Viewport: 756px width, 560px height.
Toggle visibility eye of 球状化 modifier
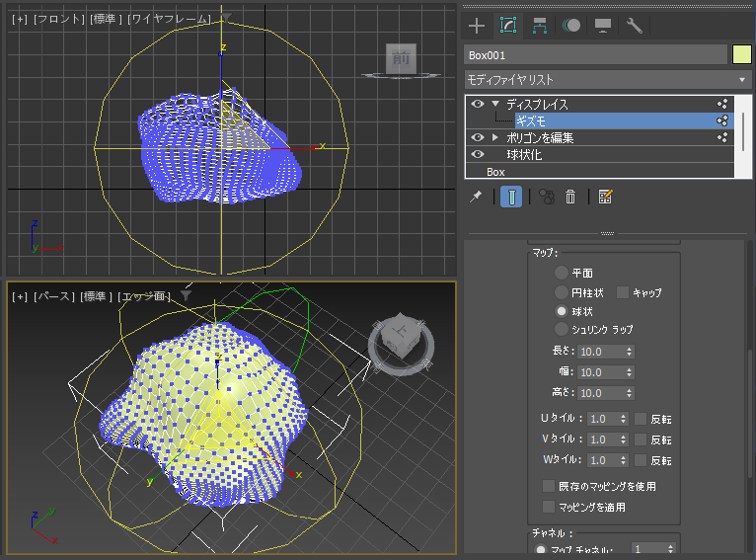pos(478,154)
